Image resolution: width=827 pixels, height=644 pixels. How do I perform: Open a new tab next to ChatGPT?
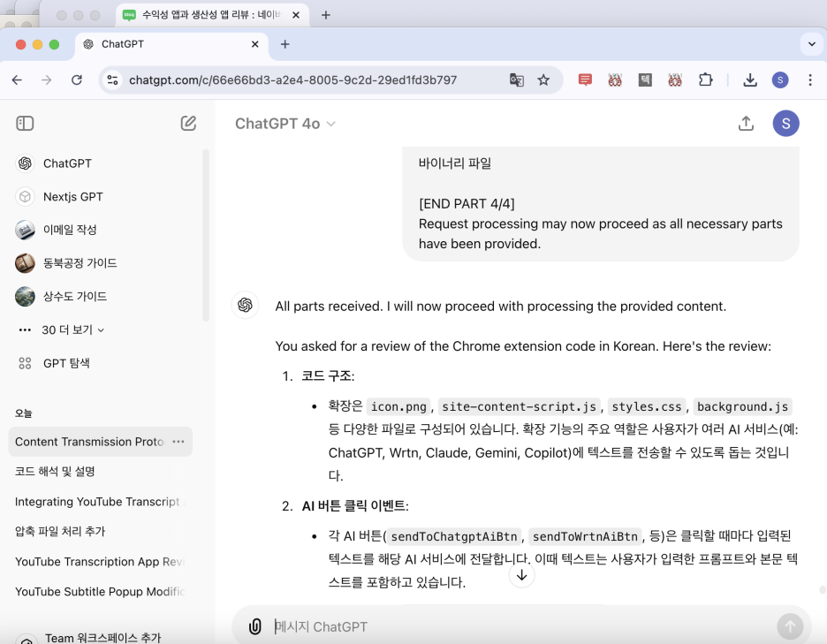[x=285, y=44]
